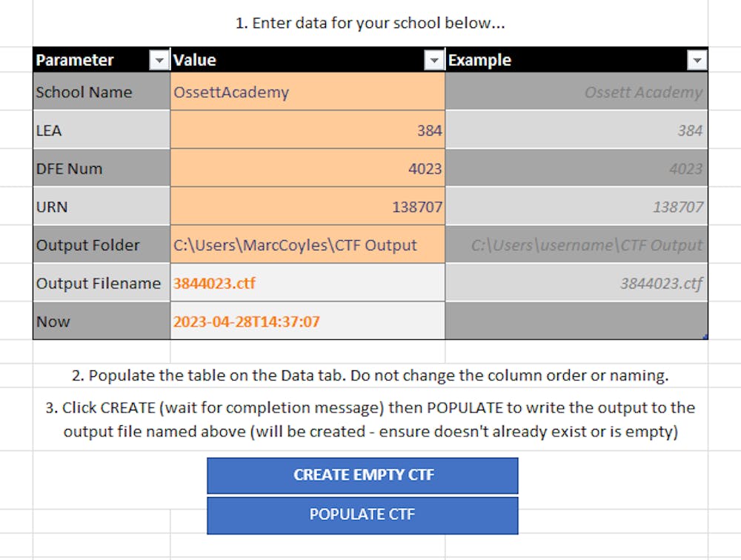
Task: Click the Now timestamp value cell
Action: (x=307, y=321)
